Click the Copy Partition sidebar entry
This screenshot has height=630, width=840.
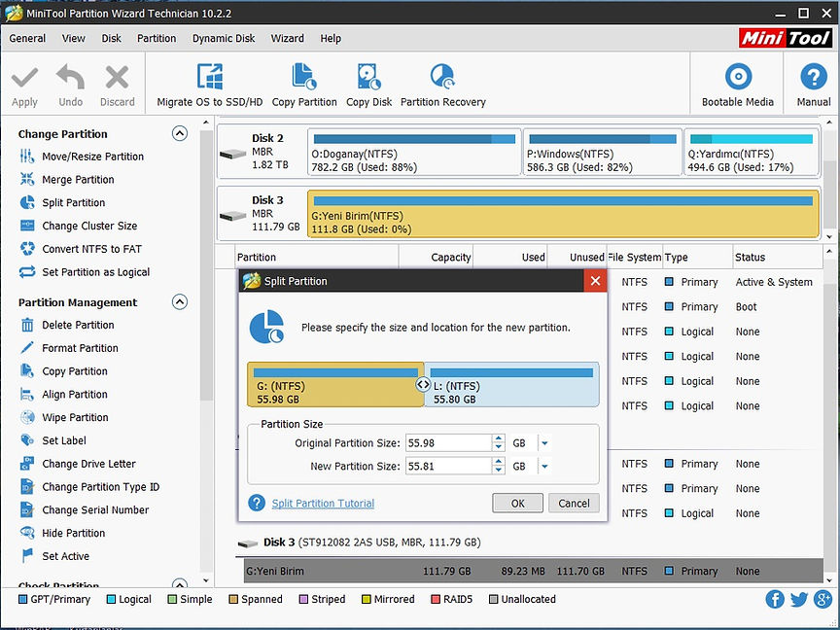click(63, 370)
